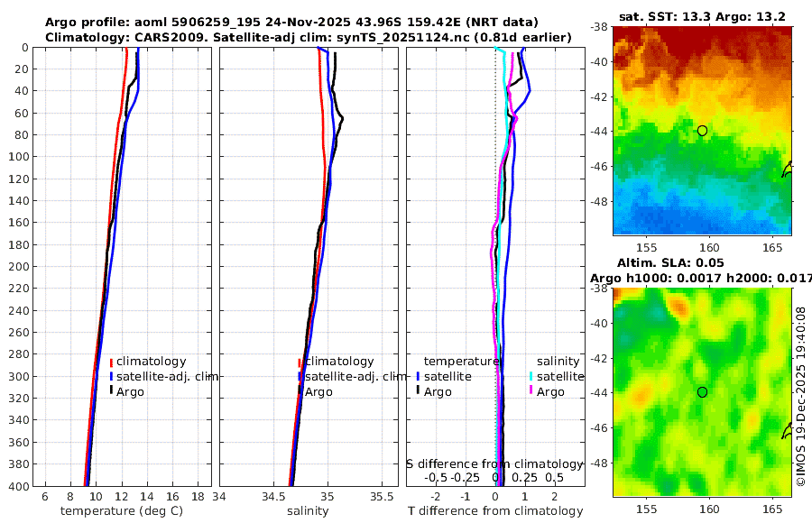Screen dimensions: 812x523
Task: Click the Argo float circle on SST map
Action: coord(702,131)
